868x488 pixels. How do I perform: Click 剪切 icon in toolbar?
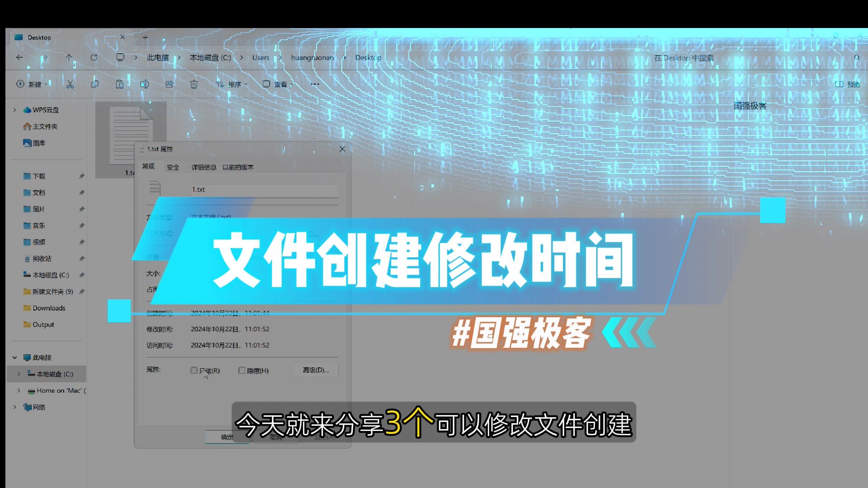(69, 84)
